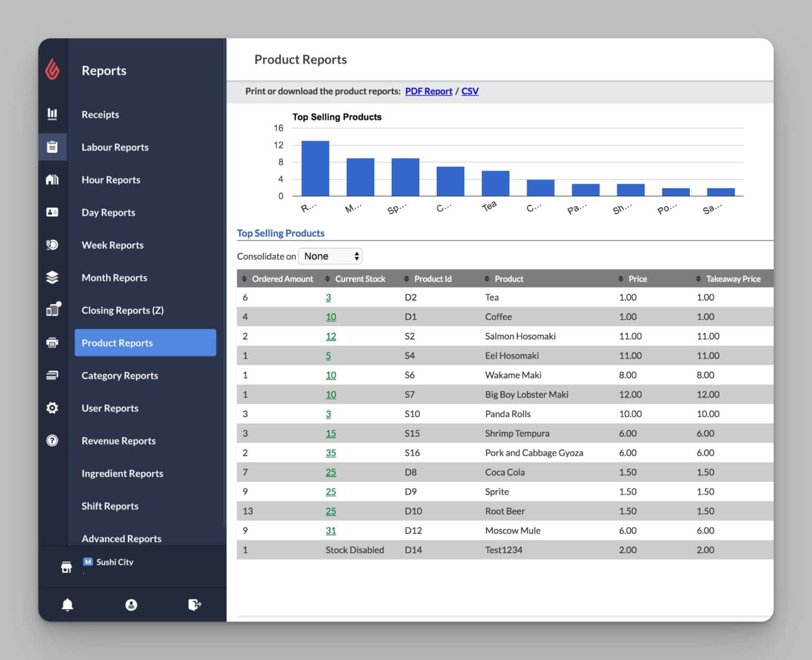Open Category Reports in the menu

point(119,375)
